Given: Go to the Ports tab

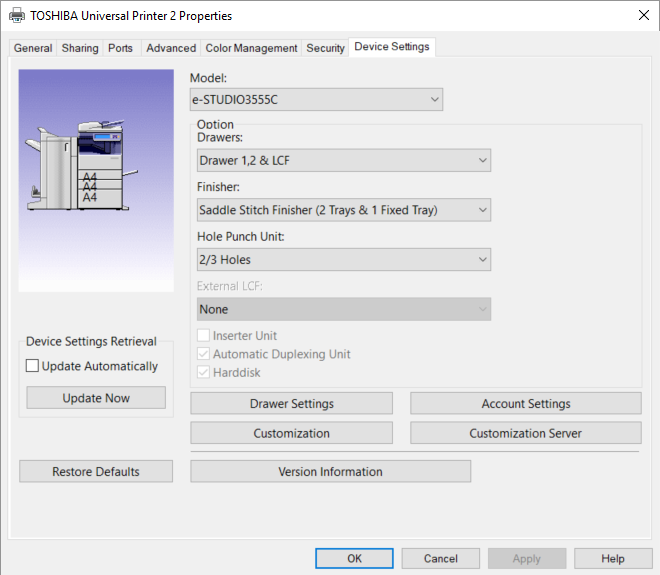Looking at the screenshot, I should tap(121, 48).
